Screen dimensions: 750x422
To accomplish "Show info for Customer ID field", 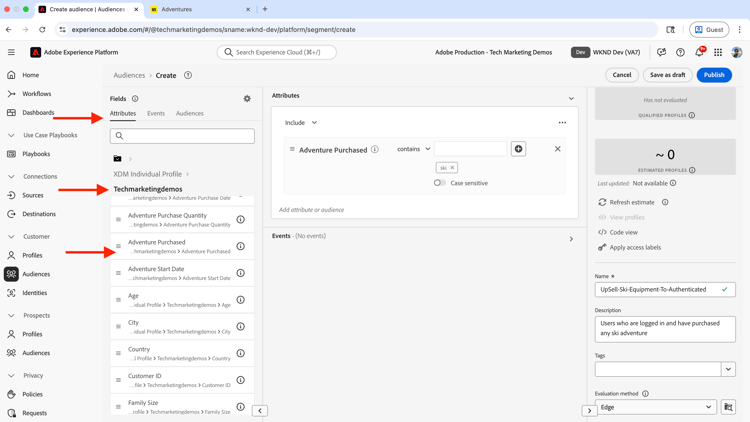I will click(241, 380).
